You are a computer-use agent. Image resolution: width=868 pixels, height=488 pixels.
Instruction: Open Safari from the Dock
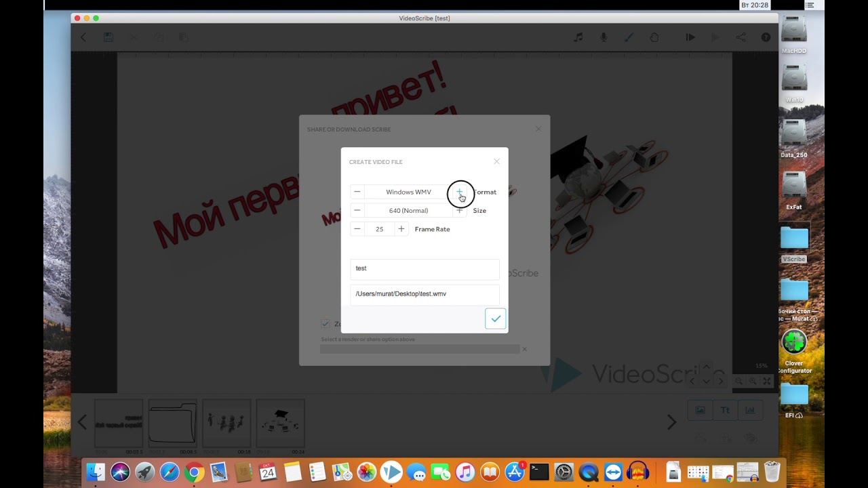click(x=170, y=472)
